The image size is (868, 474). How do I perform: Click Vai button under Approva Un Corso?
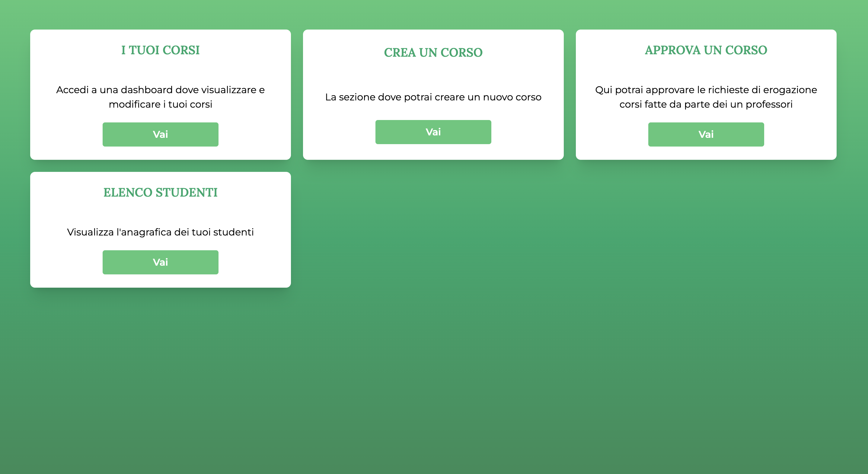click(706, 134)
